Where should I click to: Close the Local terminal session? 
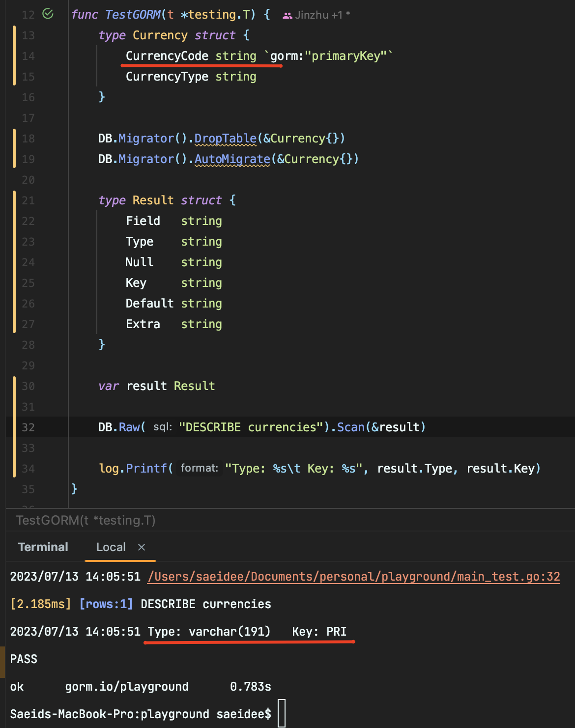141,547
